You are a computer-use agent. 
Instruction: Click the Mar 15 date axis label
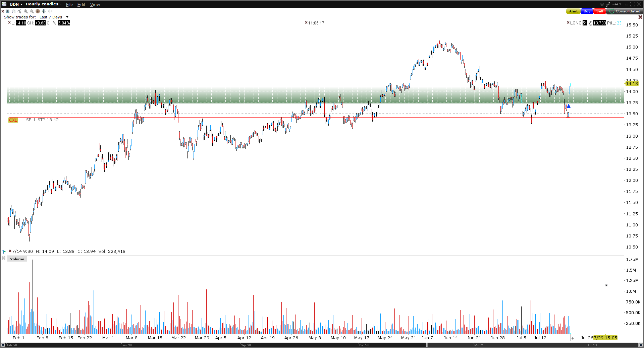155,338
